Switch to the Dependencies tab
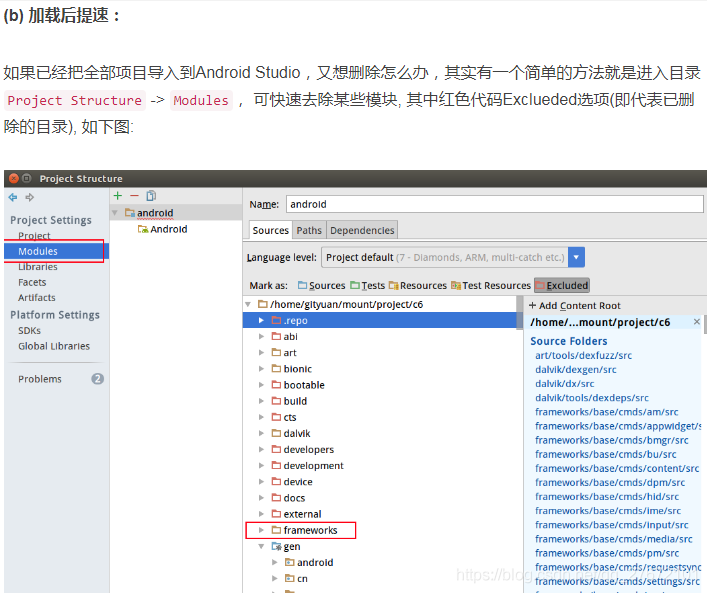707x593 pixels. (x=362, y=230)
